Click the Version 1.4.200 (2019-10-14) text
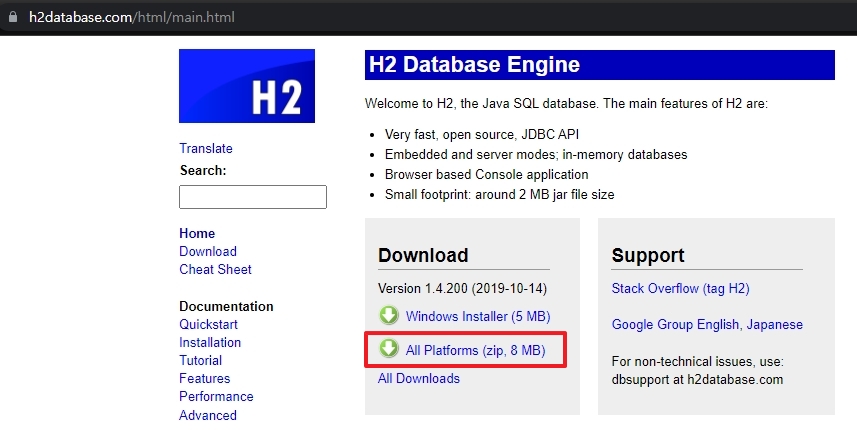Viewport: 857px width, 430px height. coord(462,288)
